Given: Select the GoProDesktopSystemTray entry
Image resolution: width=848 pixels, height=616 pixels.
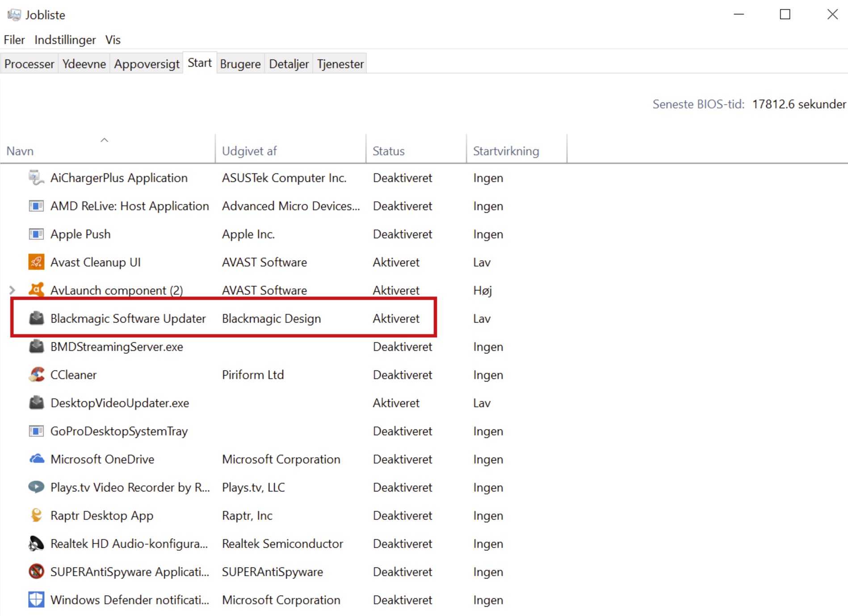Looking at the screenshot, I should coord(119,431).
